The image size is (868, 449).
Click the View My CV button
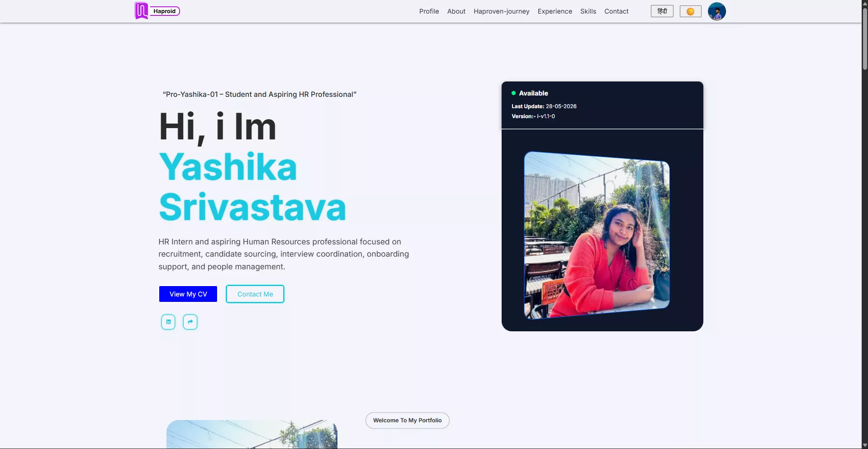pyautogui.click(x=188, y=294)
